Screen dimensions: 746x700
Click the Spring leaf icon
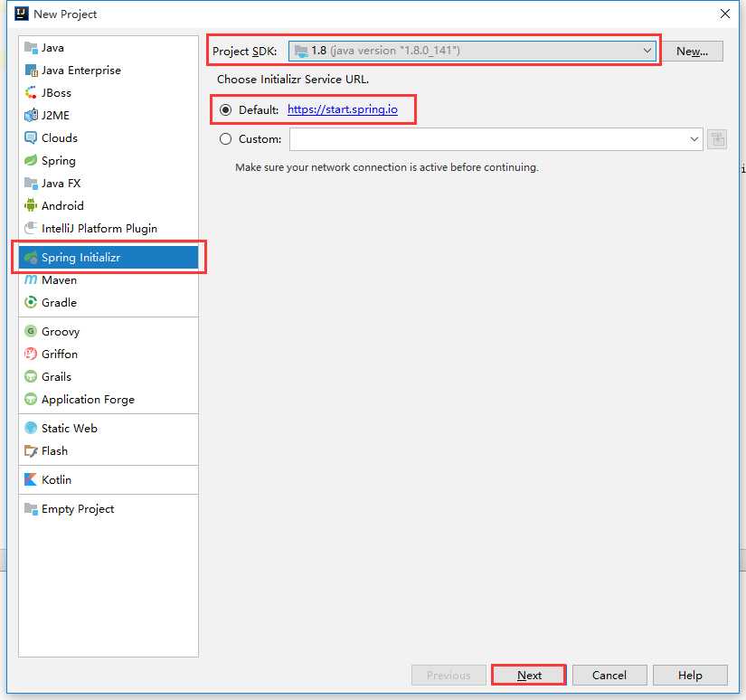click(31, 160)
